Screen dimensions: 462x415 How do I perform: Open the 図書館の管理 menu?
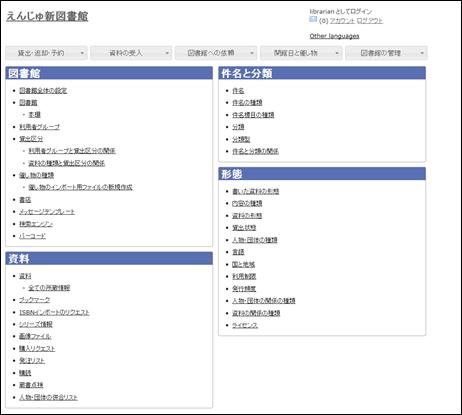click(x=386, y=53)
